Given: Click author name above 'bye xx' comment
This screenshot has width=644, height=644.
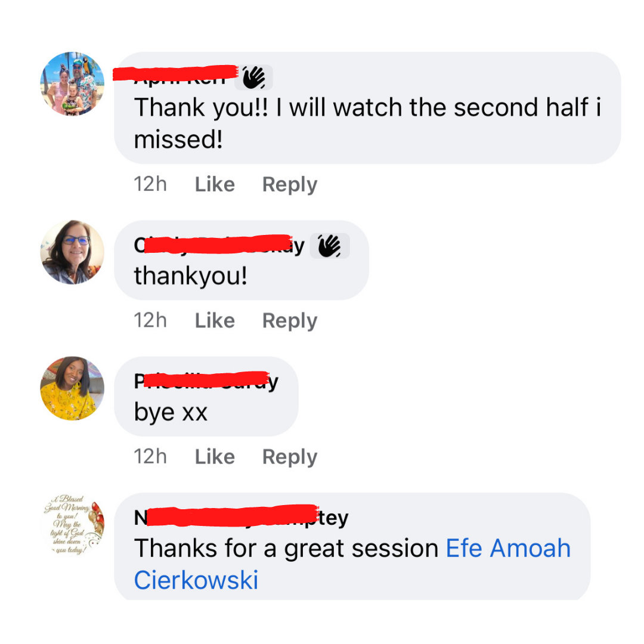Looking at the screenshot, I should tap(206, 382).
